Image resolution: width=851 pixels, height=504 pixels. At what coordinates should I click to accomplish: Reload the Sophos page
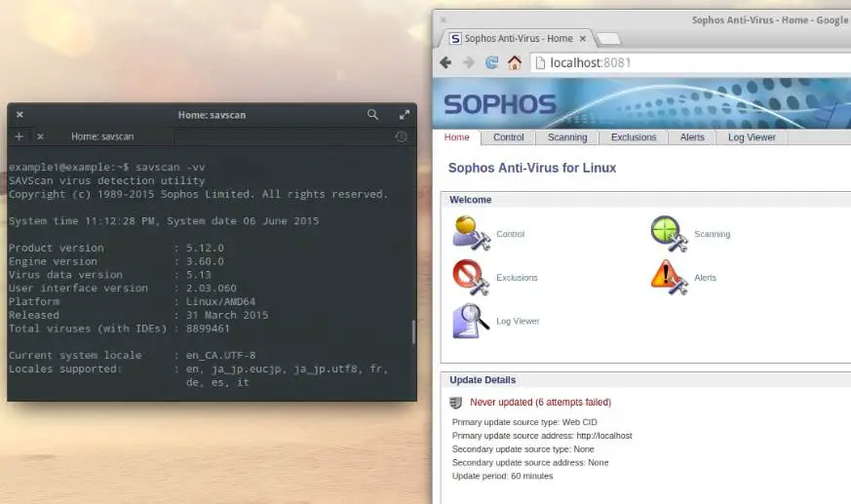pos(491,63)
